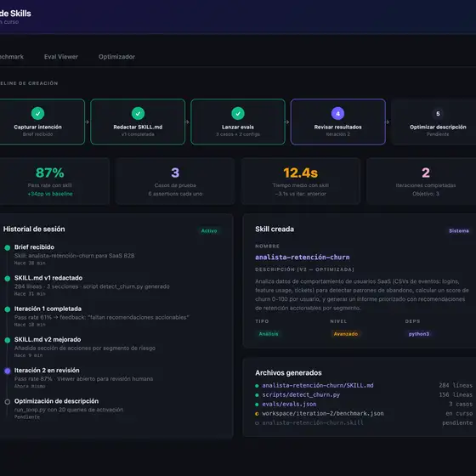Click green checkmark on Lanzar evals

click(238, 114)
